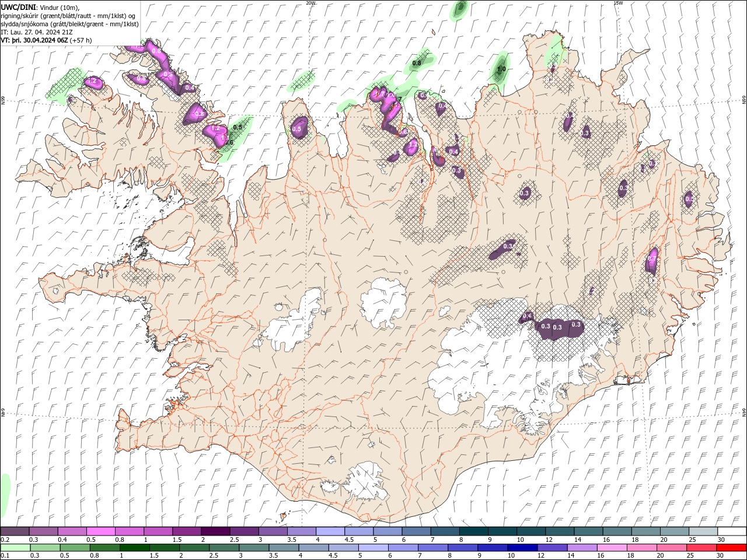Click the 15W longitude label

pos(618,3)
